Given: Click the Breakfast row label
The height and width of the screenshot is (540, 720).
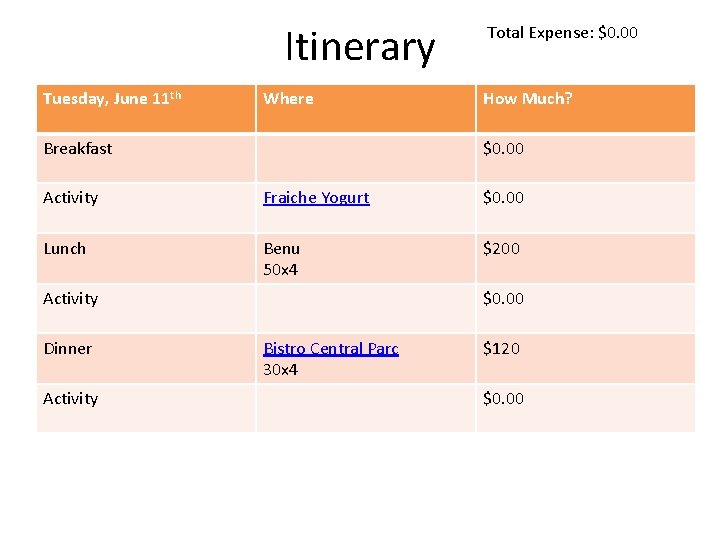Looking at the screenshot, I should pos(78,148).
